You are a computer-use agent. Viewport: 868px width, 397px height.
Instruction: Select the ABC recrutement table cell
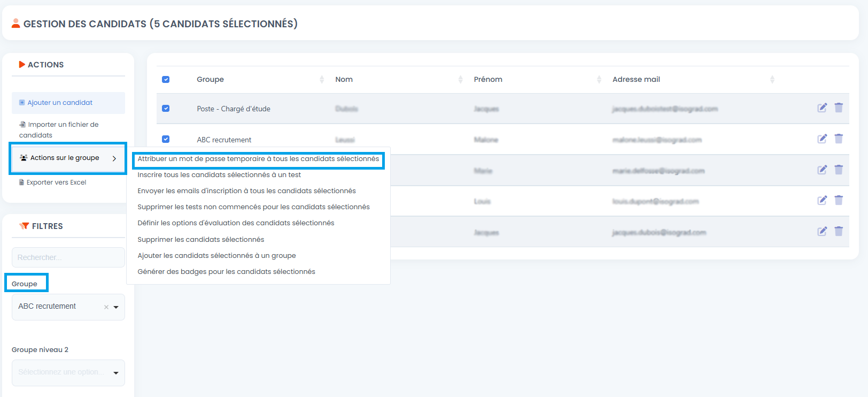pyautogui.click(x=224, y=140)
